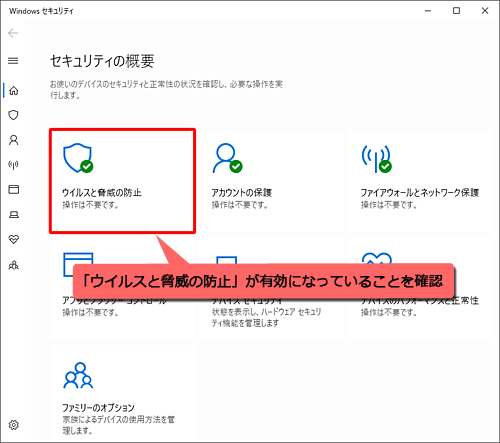This screenshot has height=443, width=500.
Task: Open ウイルスと脅威の防止 tile title
Action: (x=102, y=193)
